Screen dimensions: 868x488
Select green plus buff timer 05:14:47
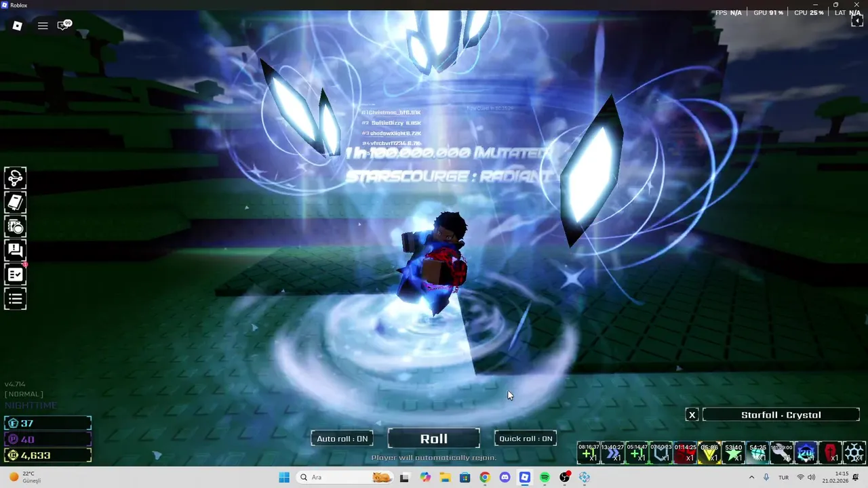tap(637, 452)
